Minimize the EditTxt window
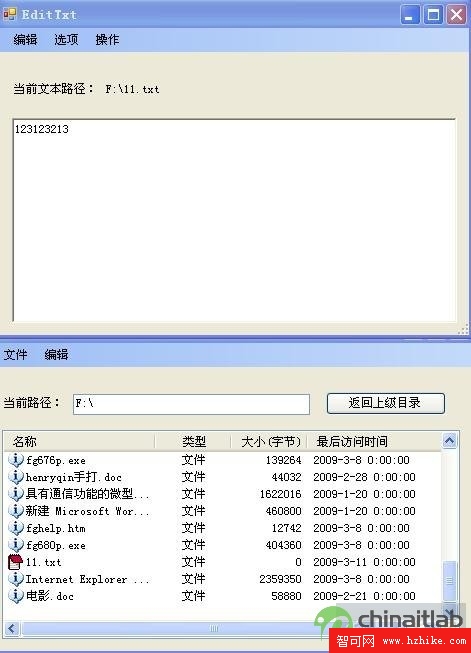 coord(410,15)
